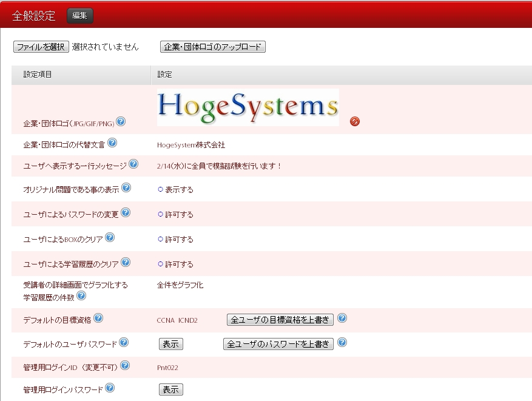Click the 編集 button in header
The width and height of the screenshot is (532, 401).
click(x=79, y=16)
